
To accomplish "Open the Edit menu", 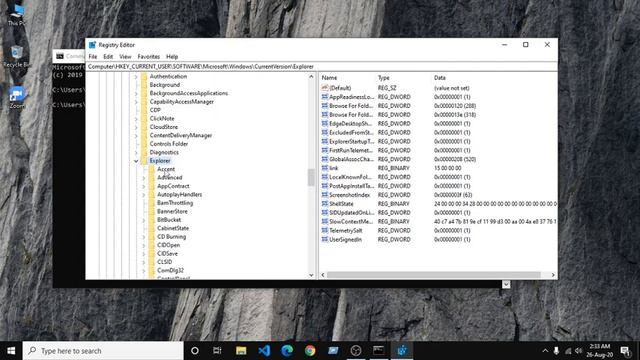I will point(108,57).
